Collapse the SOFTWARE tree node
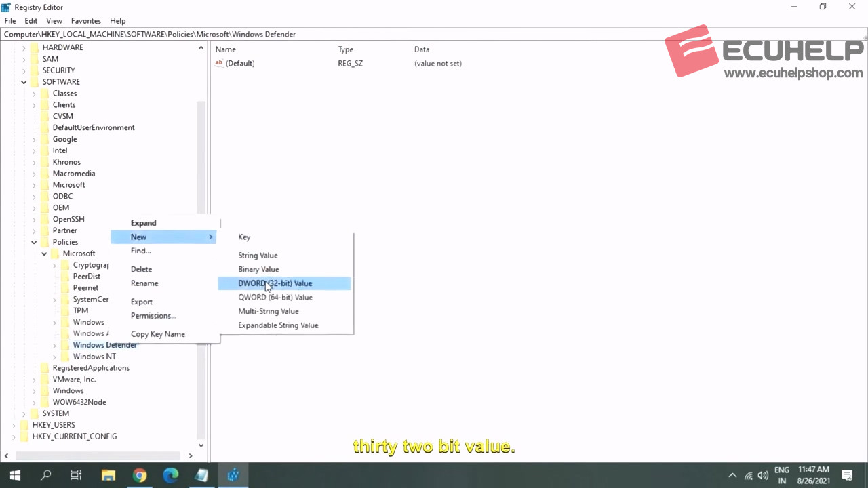 pyautogui.click(x=24, y=82)
